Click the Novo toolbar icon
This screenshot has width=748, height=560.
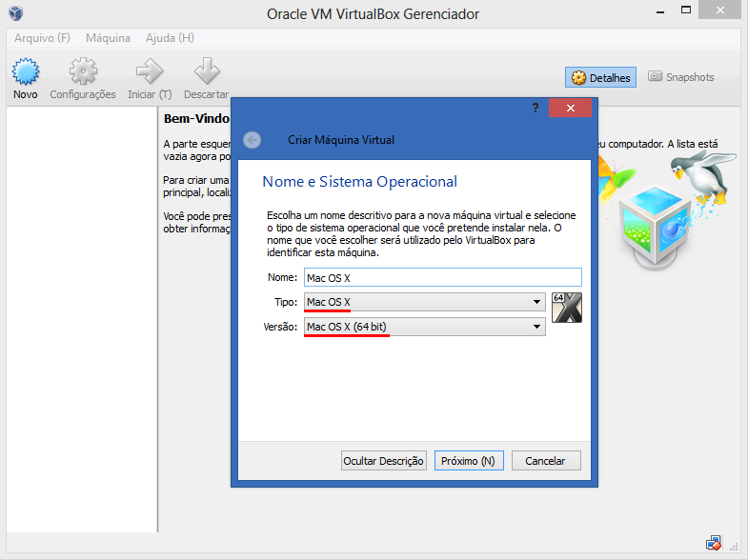pyautogui.click(x=26, y=72)
